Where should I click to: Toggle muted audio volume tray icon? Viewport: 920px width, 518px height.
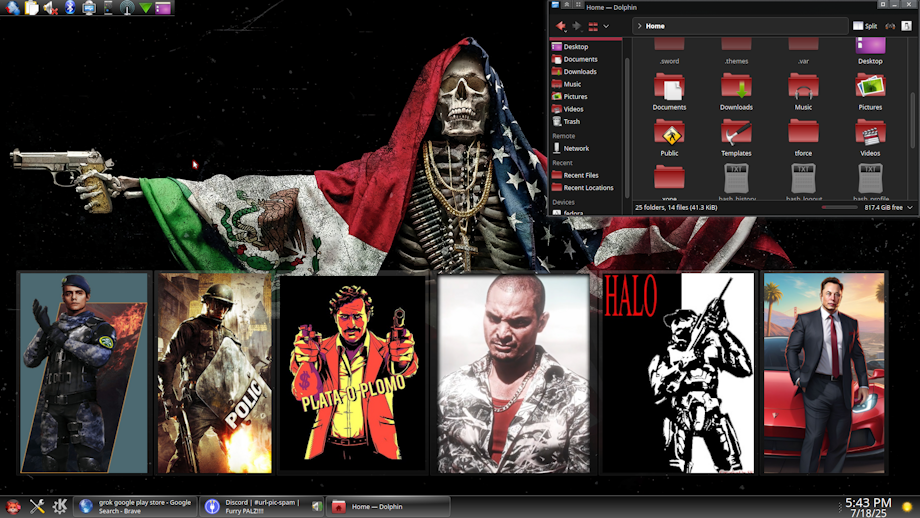[x=51, y=8]
